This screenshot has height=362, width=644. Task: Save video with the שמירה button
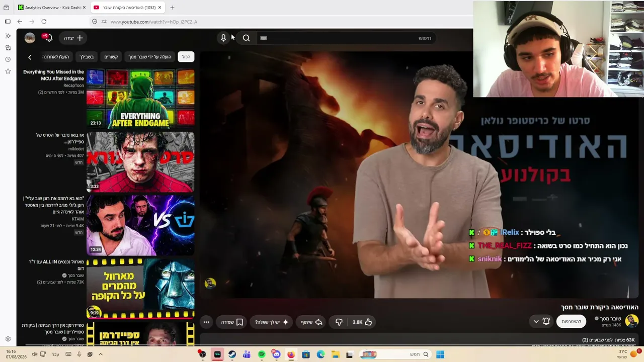click(232, 322)
